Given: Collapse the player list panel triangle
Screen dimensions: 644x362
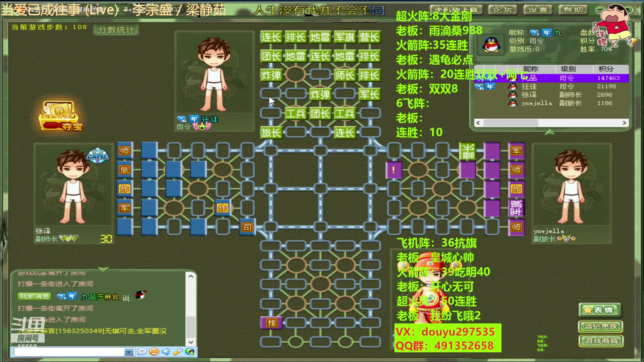Looking at the screenshot, I should click(549, 132).
